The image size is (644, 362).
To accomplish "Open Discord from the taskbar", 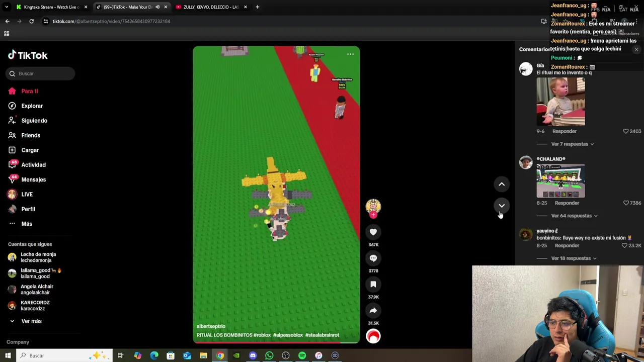I will pos(253,355).
